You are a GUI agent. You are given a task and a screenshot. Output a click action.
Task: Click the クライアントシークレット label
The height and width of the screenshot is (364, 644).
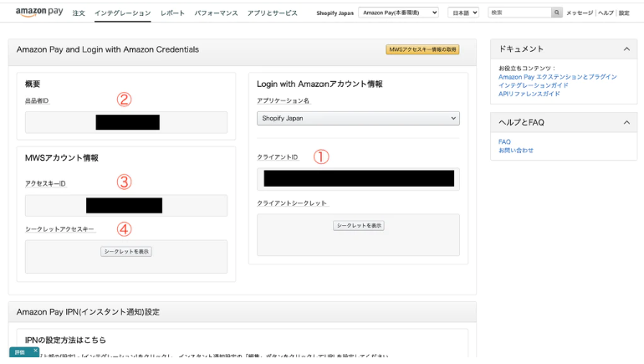(x=292, y=203)
